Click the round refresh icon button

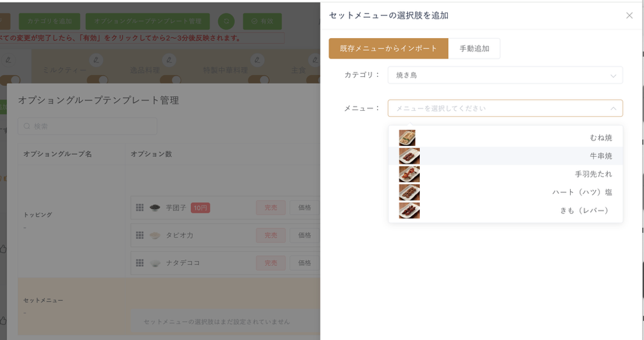click(227, 21)
